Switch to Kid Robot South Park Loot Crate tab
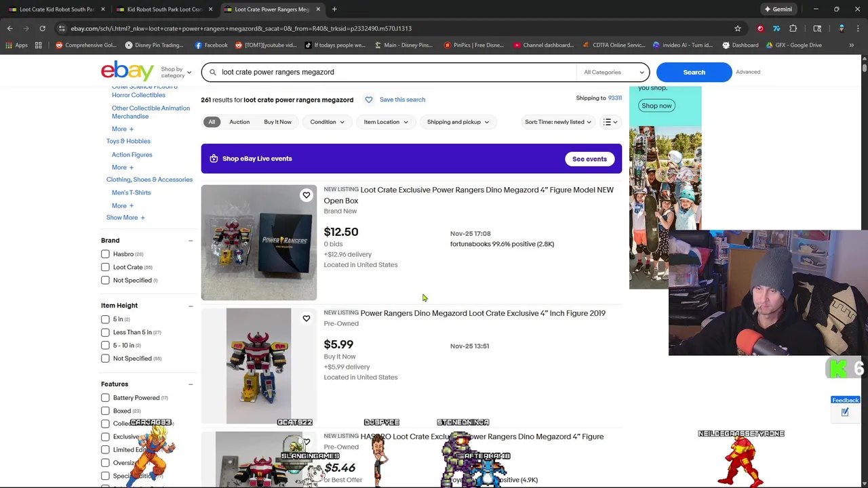This screenshot has height=488, width=868. pyautogui.click(x=163, y=9)
